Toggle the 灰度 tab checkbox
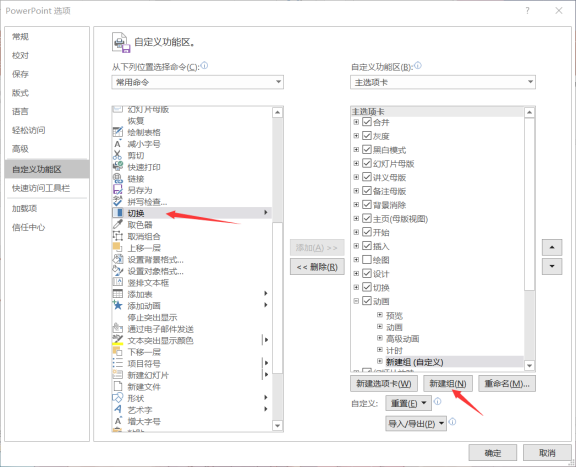Viewport: 576px width, 467px height. click(x=367, y=136)
